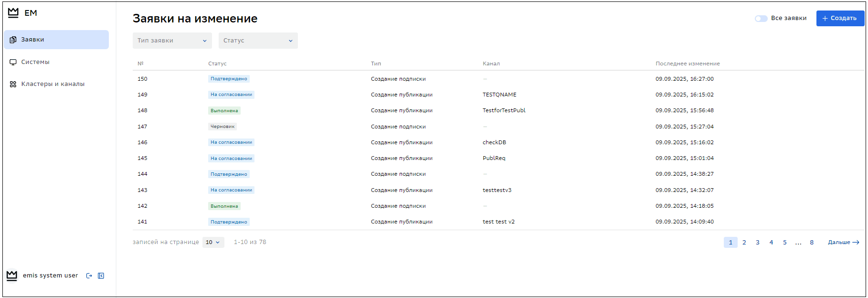Viewport: 868px width, 298px height.
Task: Click На согласовании badge in row 149
Action: coord(231,95)
